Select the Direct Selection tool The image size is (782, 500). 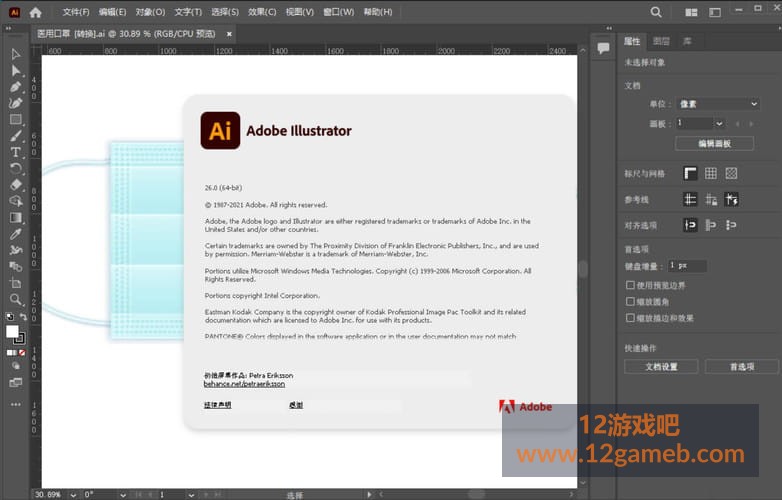[15, 70]
